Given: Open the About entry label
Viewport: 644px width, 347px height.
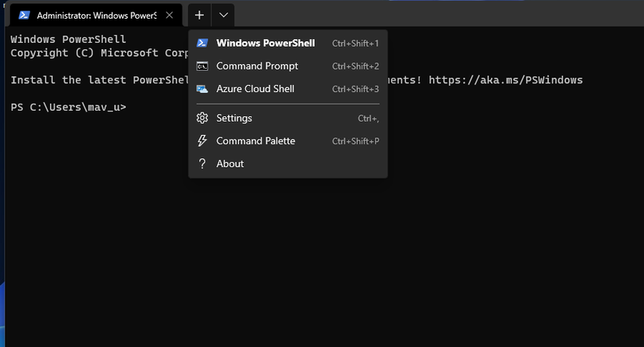Looking at the screenshot, I should tap(230, 164).
